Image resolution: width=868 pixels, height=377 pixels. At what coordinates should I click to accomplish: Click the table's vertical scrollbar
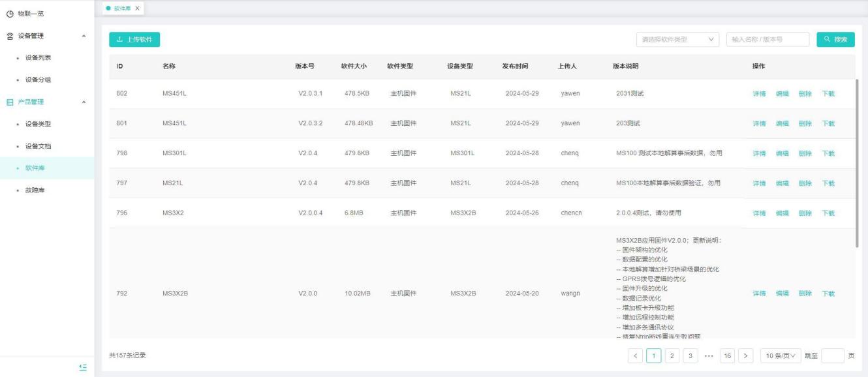click(857, 163)
